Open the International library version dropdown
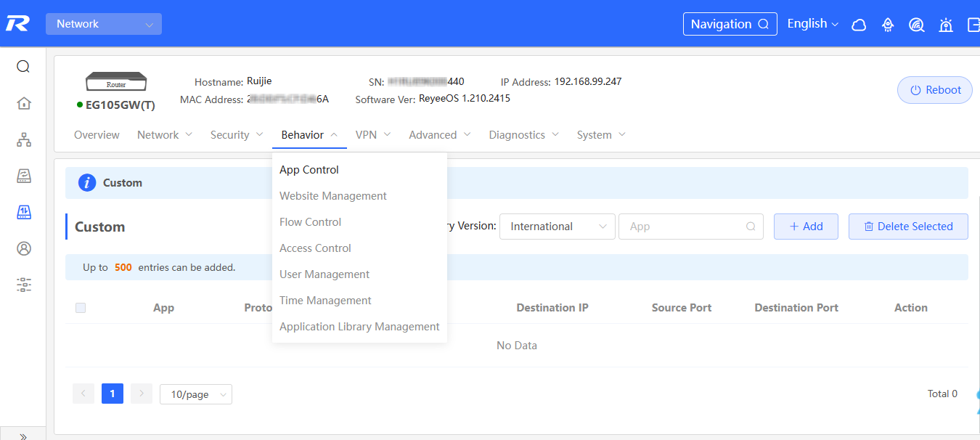 [x=557, y=227]
